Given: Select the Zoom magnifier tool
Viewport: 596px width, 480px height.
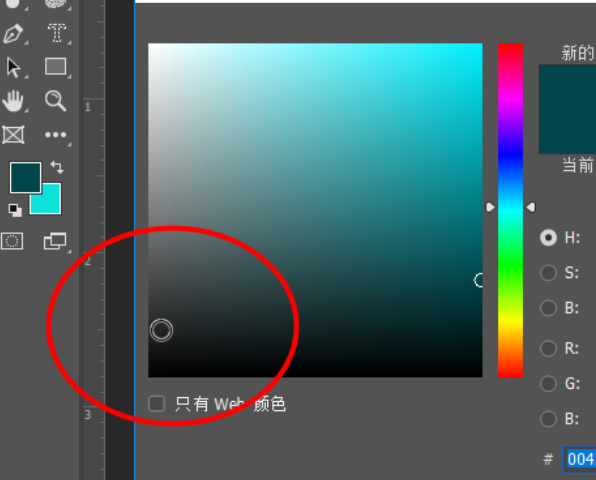Looking at the screenshot, I should click(x=55, y=101).
